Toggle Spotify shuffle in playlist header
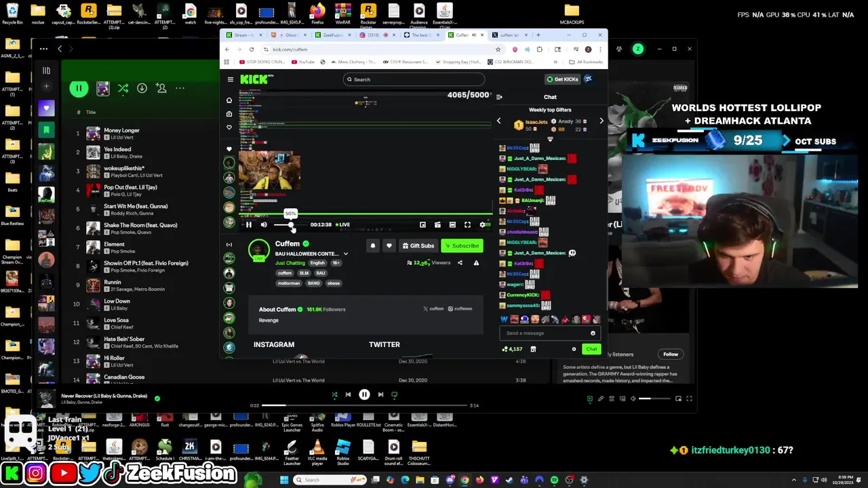The width and height of the screenshot is (868, 488). (123, 88)
